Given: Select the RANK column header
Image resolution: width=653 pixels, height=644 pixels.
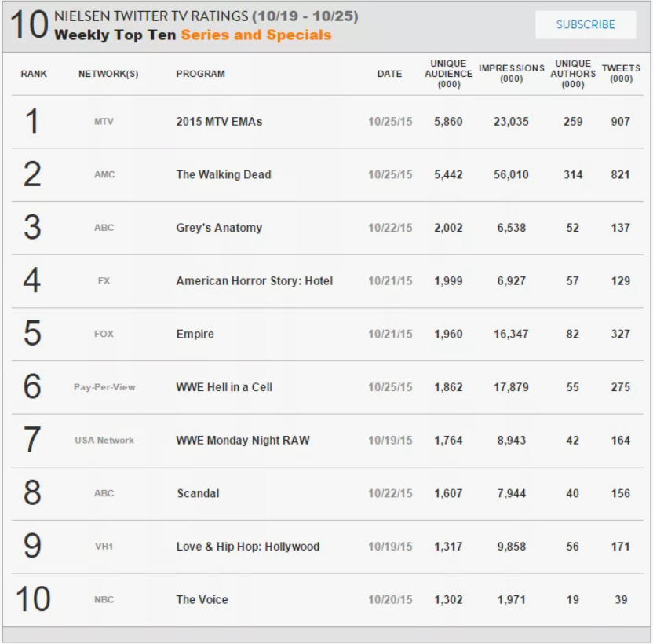Looking at the screenshot, I should click(x=34, y=74).
